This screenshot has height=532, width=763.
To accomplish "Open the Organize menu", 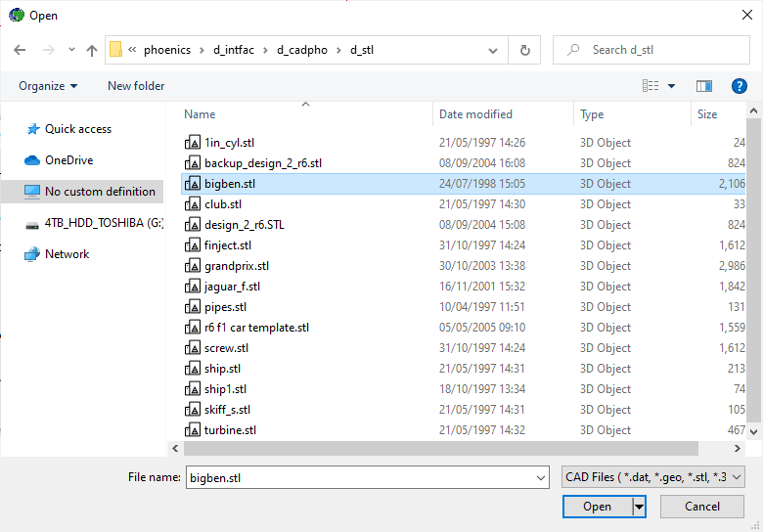I will pos(48,86).
